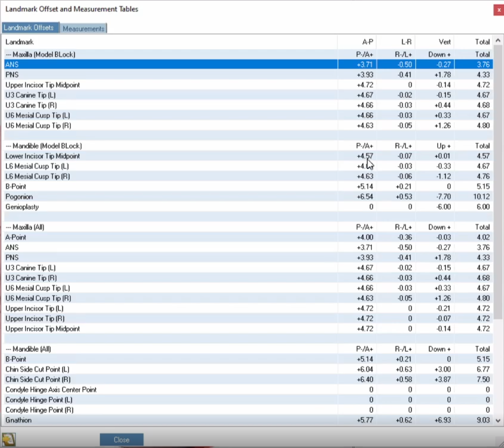Click the Close button
This screenshot has width=504, height=448.
(x=121, y=439)
